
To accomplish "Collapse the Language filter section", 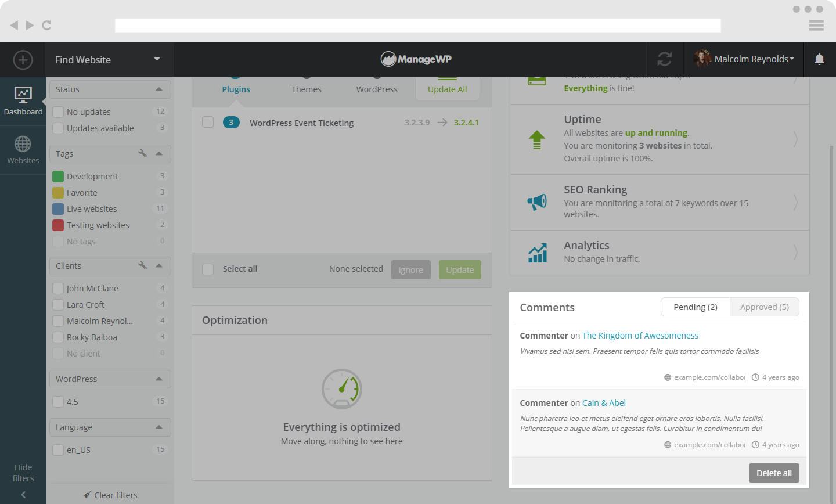I will click(159, 427).
